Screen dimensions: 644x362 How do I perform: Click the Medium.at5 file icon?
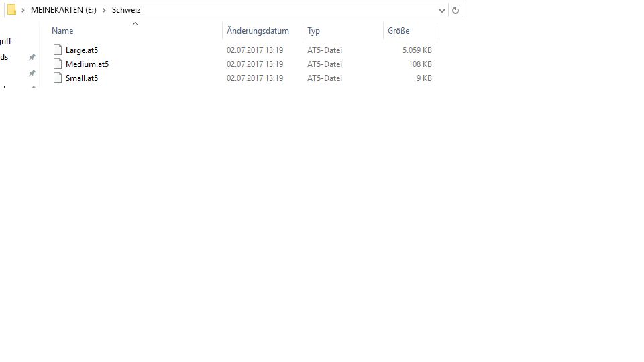(58, 64)
